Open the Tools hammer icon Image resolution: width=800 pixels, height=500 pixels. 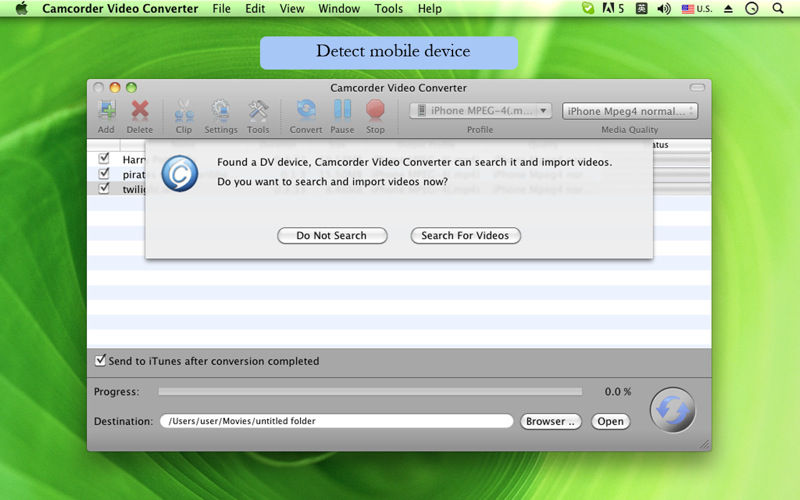258,110
